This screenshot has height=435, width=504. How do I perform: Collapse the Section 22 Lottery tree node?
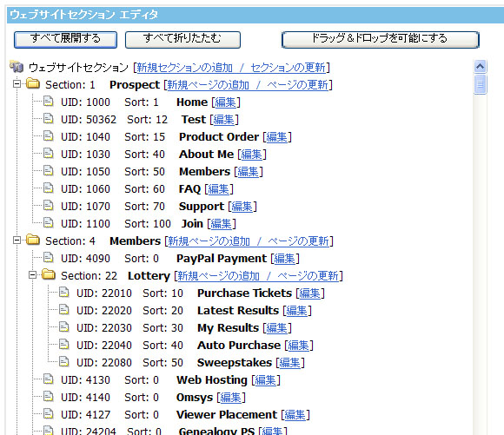32,275
